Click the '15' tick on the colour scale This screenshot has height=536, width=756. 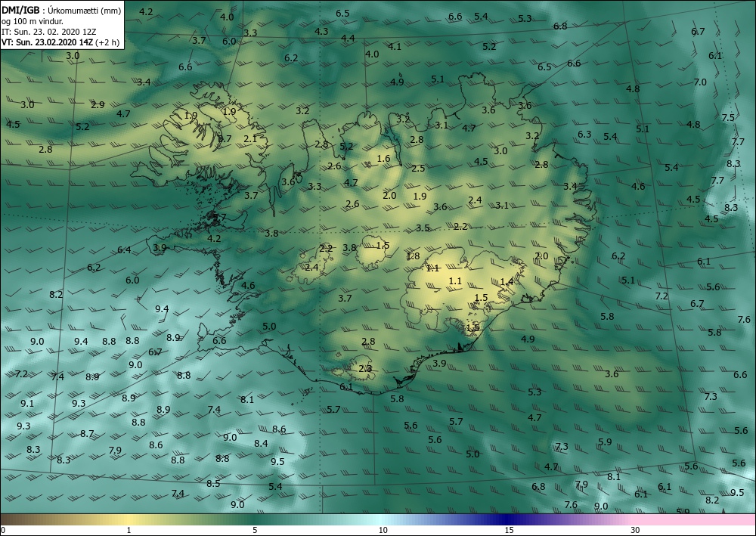pyautogui.click(x=509, y=530)
